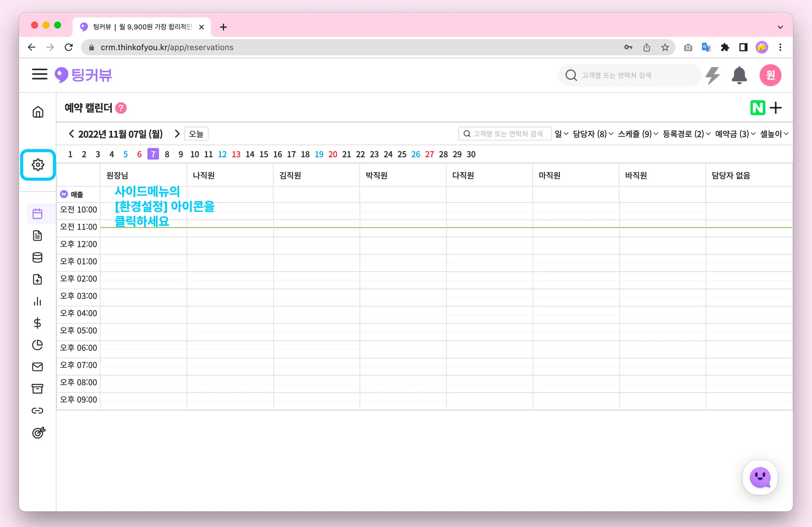This screenshot has width=812, height=527.
Task: Click the settings gear icon in sidebar
Action: (38, 165)
